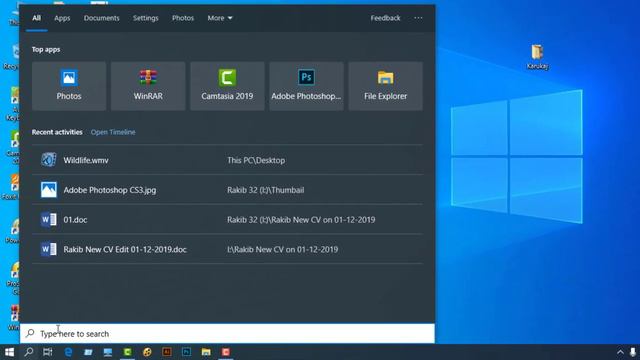Switch to the All search tab
This screenshot has height=360, width=640.
(36, 18)
